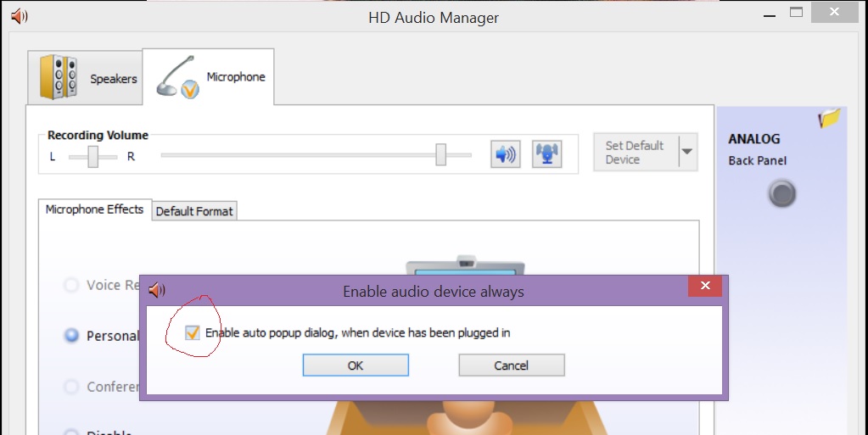Open the Default Format tab
The height and width of the screenshot is (435, 868).
coord(194,211)
